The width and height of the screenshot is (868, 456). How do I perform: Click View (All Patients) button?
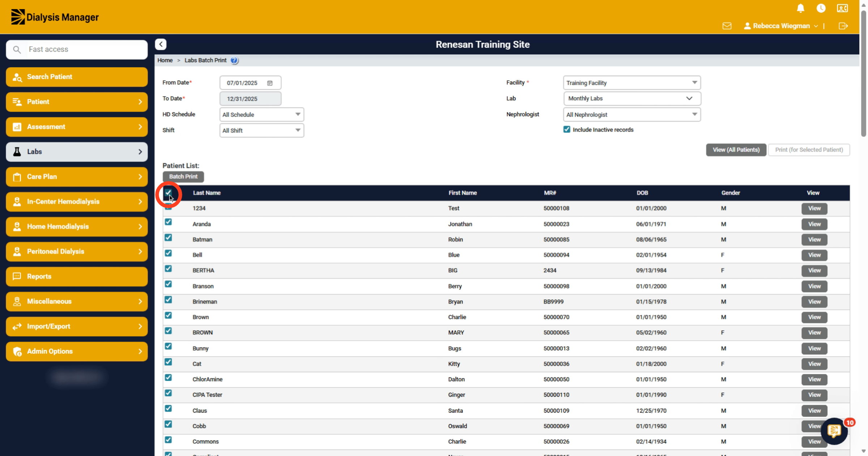point(736,150)
